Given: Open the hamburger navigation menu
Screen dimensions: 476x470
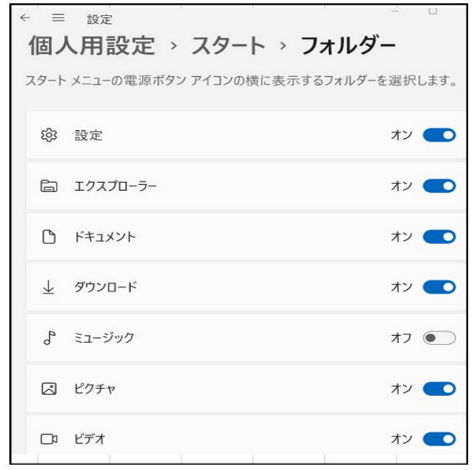Looking at the screenshot, I should coord(58,18).
